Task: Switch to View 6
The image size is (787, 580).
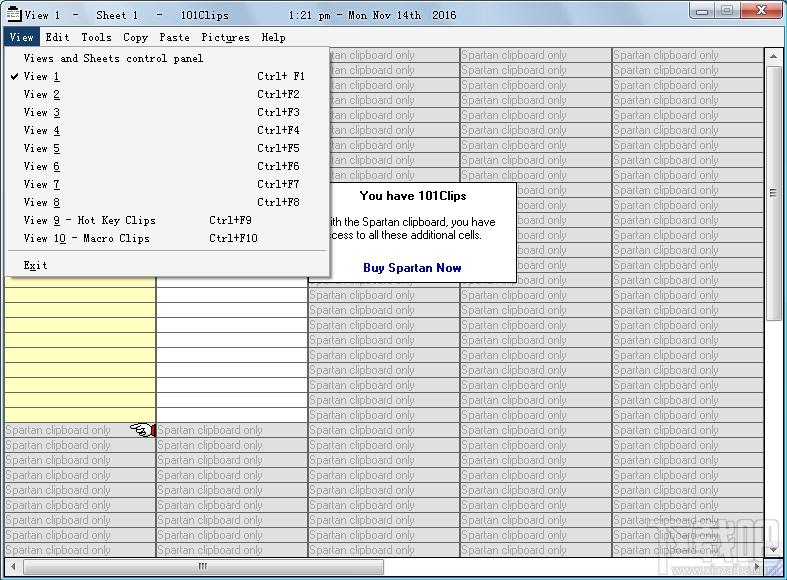Action: pos(167,167)
